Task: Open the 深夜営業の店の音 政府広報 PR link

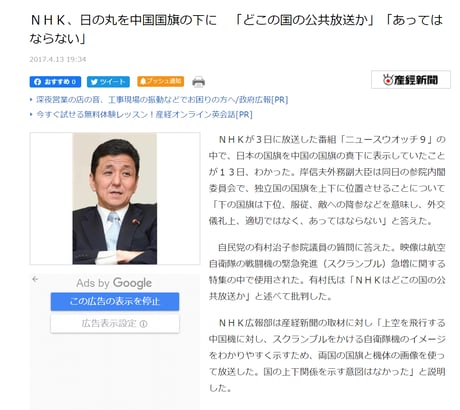Action: pyautogui.click(x=162, y=100)
